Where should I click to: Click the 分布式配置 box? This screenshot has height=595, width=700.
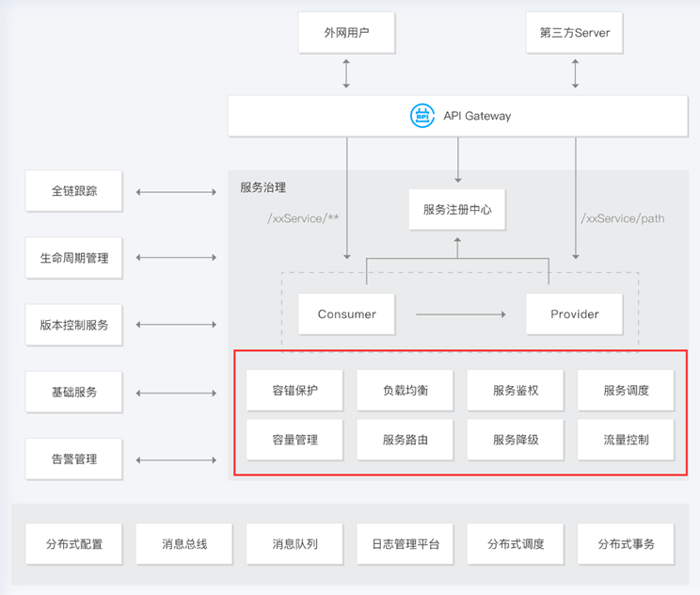[x=73, y=544]
